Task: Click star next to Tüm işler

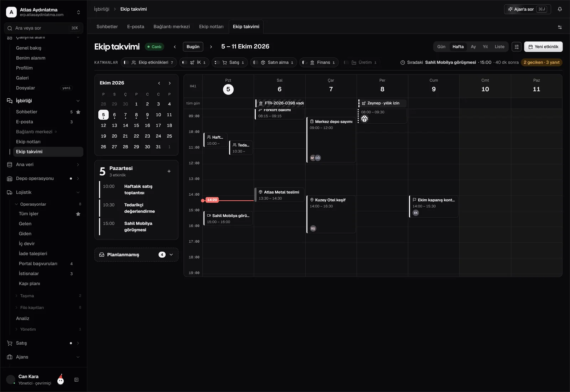Action: tap(78, 214)
